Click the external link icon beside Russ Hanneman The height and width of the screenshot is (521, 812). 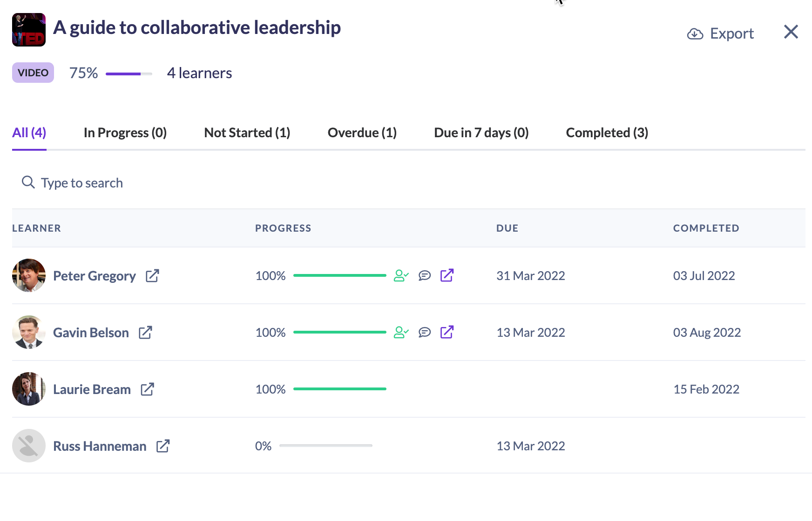162,446
